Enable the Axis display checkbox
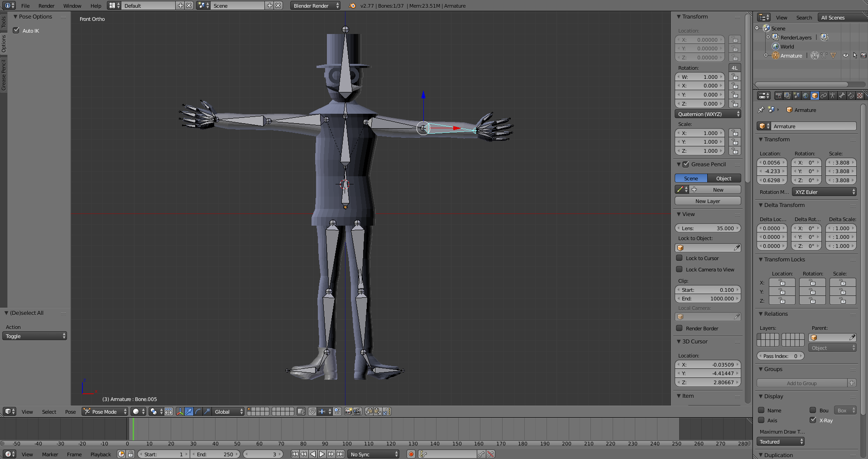 (x=761, y=420)
